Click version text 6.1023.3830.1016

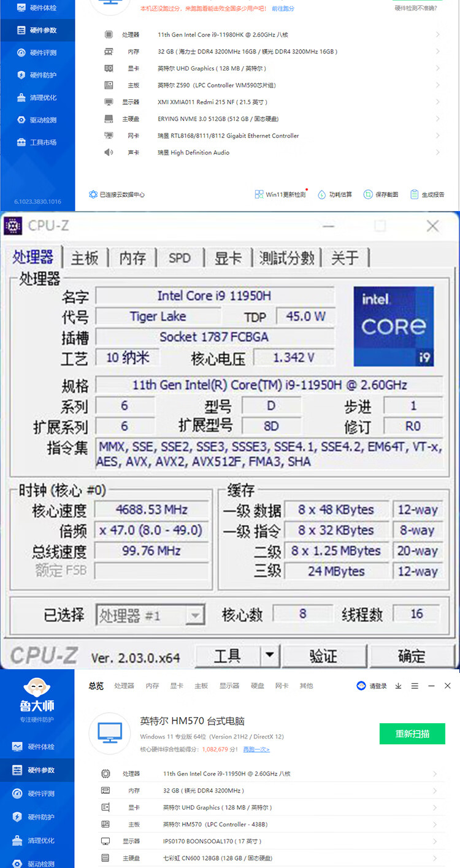pyautogui.click(x=37, y=201)
